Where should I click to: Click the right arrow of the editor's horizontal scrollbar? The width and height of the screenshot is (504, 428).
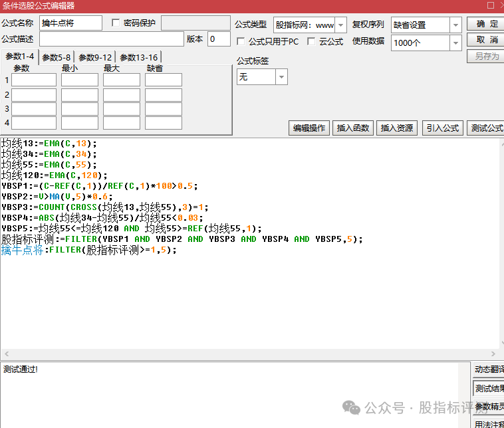pyautogui.click(x=493, y=354)
